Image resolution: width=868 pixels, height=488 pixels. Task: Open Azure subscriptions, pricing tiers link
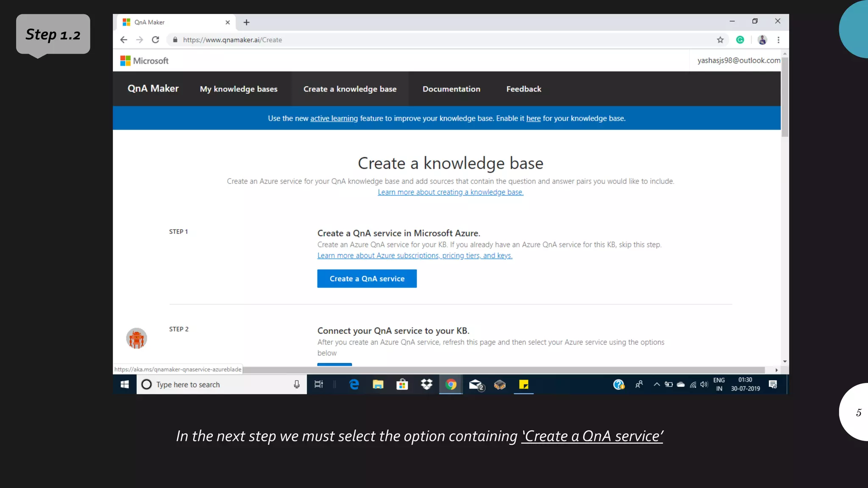415,256
